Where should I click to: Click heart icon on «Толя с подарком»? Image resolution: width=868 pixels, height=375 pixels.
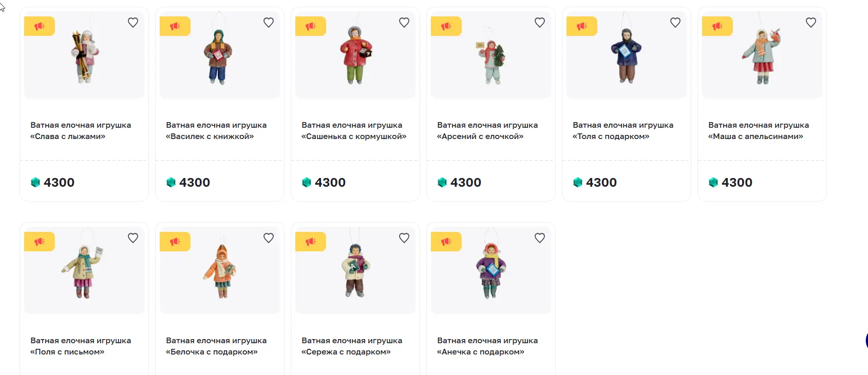(675, 23)
